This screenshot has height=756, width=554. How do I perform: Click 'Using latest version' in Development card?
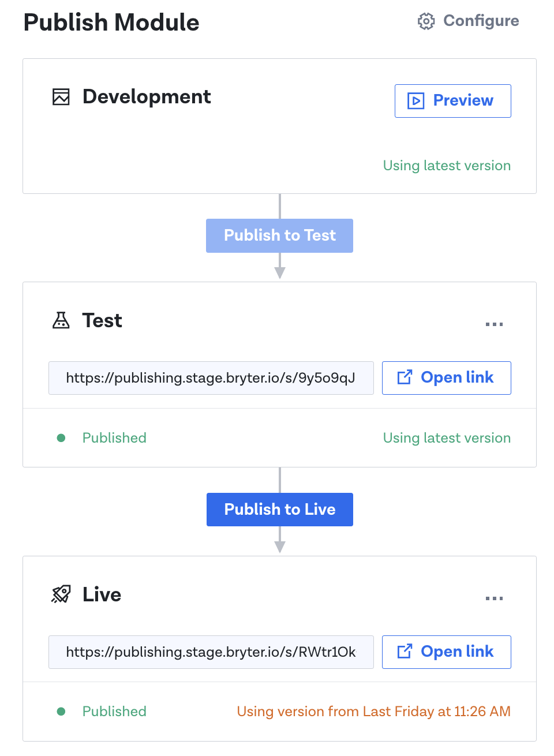click(x=447, y=166)
